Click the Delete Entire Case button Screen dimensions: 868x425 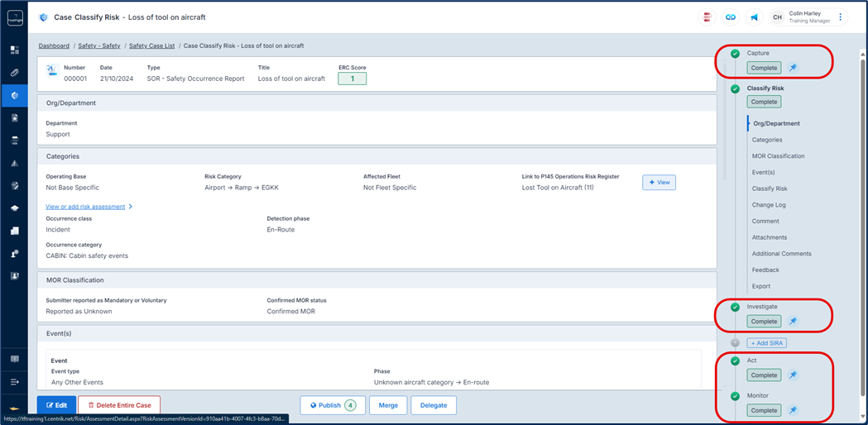[x=119, y=405]
